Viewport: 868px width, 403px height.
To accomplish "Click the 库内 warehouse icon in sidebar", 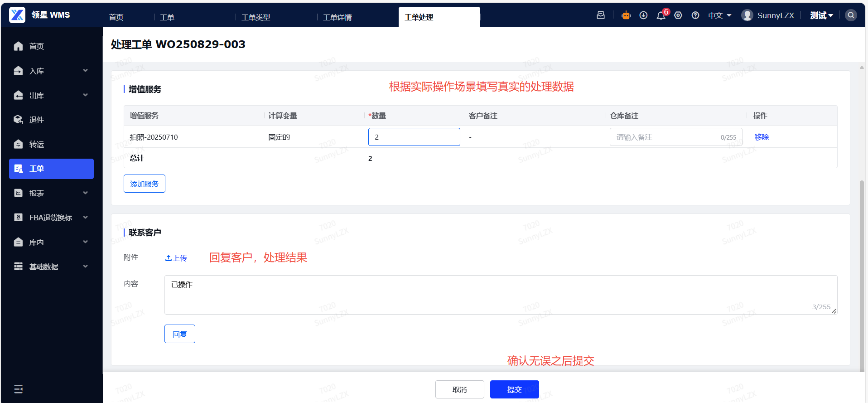I will pyautogui.click(x=18, y=242).
